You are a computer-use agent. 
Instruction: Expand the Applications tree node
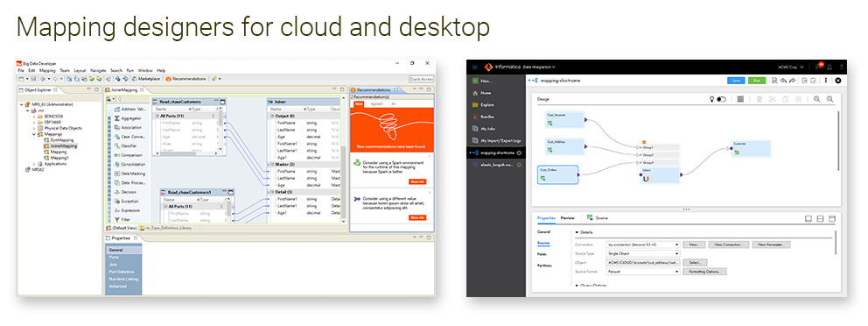click(x=34, y=164)
